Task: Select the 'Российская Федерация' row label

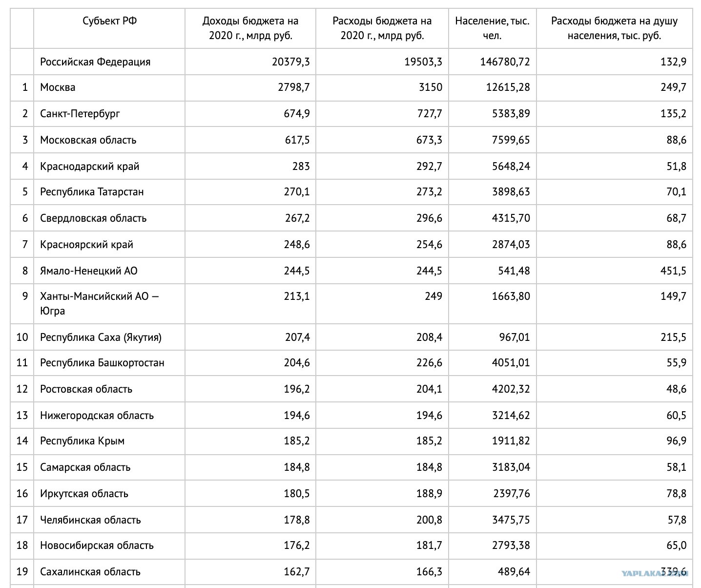Action: (95, 62)
